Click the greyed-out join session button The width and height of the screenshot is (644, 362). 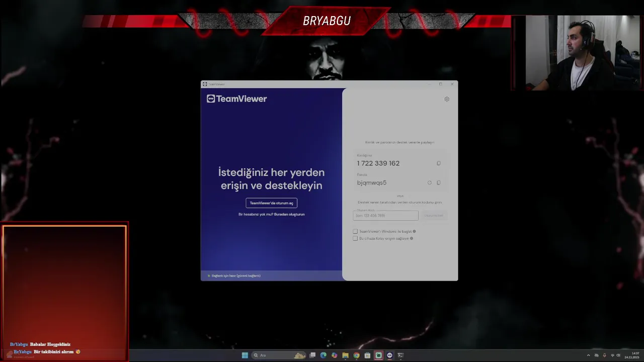[x=434, y=215]
